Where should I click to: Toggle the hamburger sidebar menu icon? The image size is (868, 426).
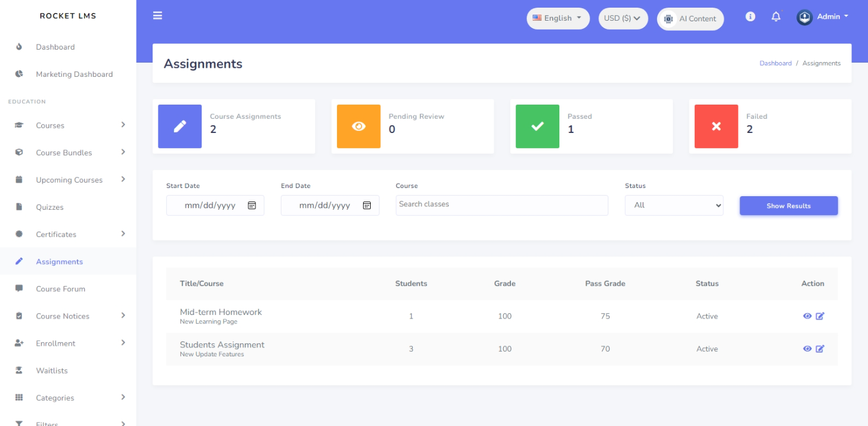(157, 15)
